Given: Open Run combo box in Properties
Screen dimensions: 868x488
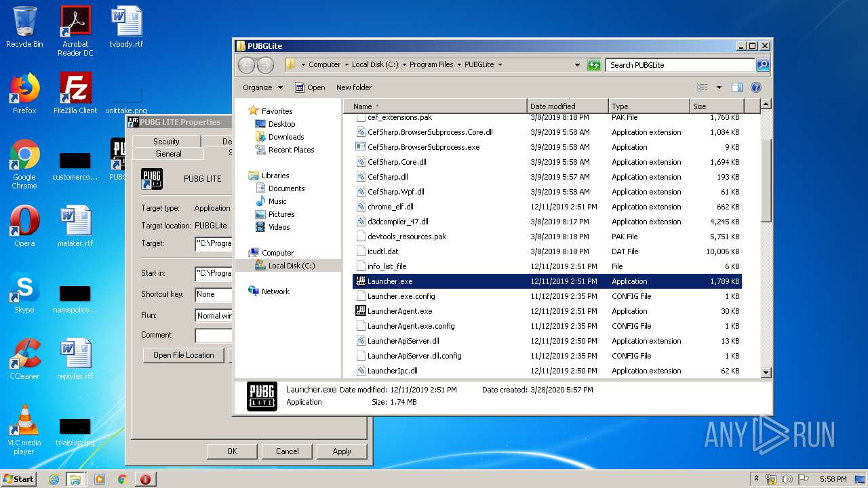Looking at the screenshot, I should point(214,316).
